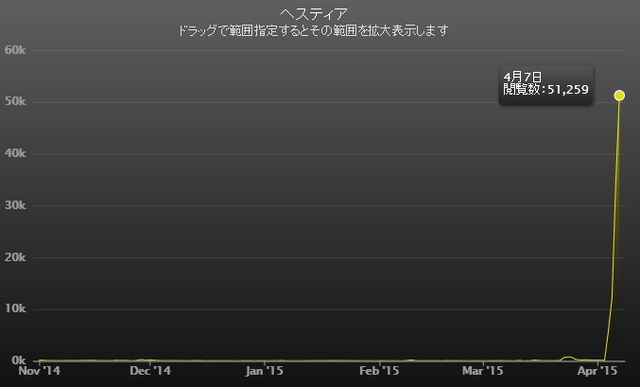Click the subtitle ドラッグで範囲指定するとその範囲を拡大表示します

point(313,31)
